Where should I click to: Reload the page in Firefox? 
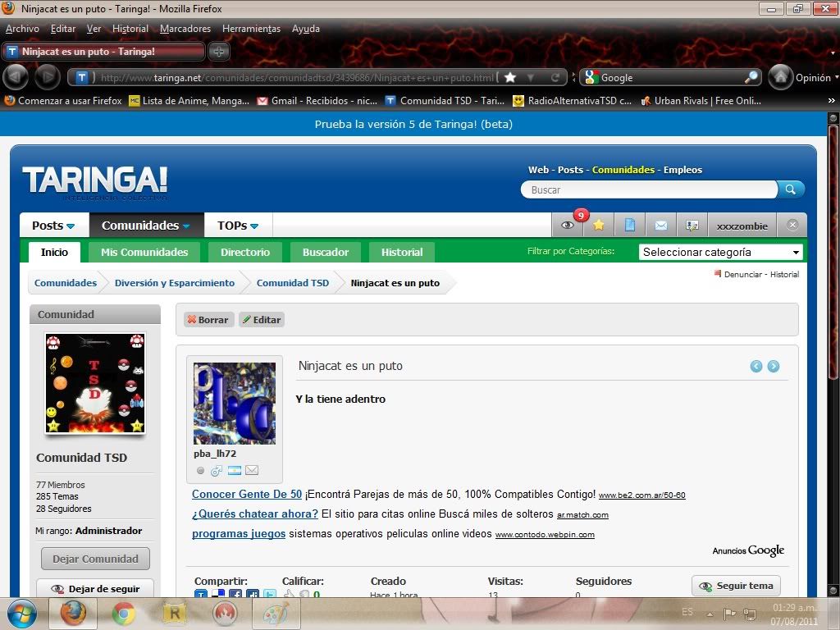tap(555, 78)
